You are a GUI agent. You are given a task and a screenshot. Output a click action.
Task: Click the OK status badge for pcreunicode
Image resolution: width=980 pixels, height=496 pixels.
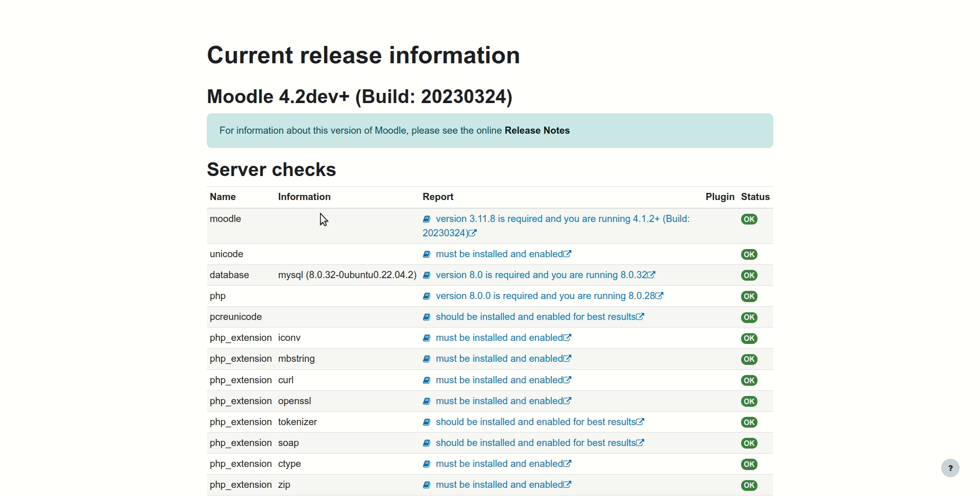point(749,317)
